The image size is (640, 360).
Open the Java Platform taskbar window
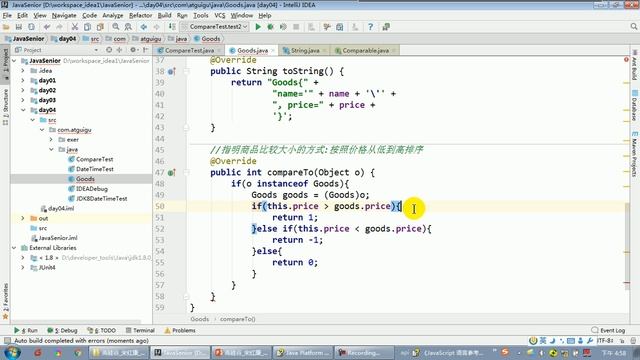tap(303, 353)
